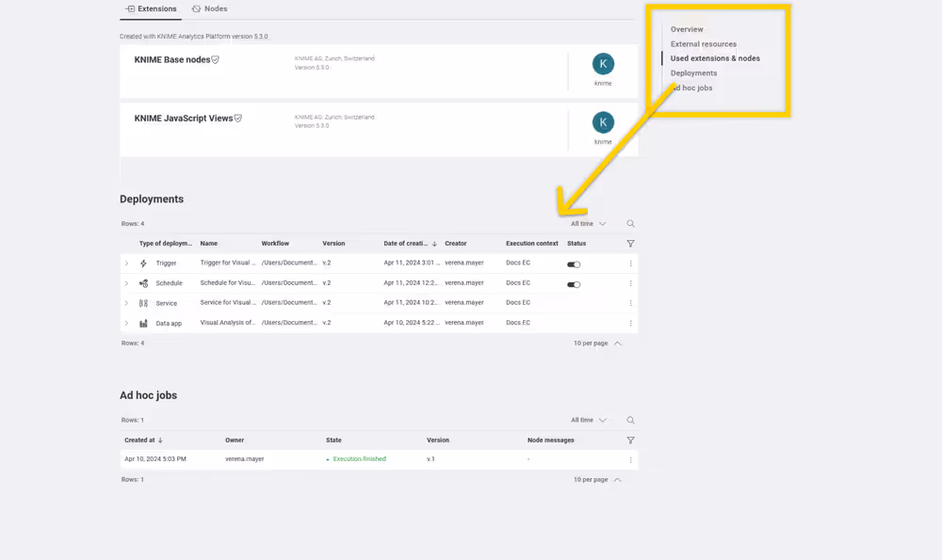Open the All time date range dropdown

point(585,223)
